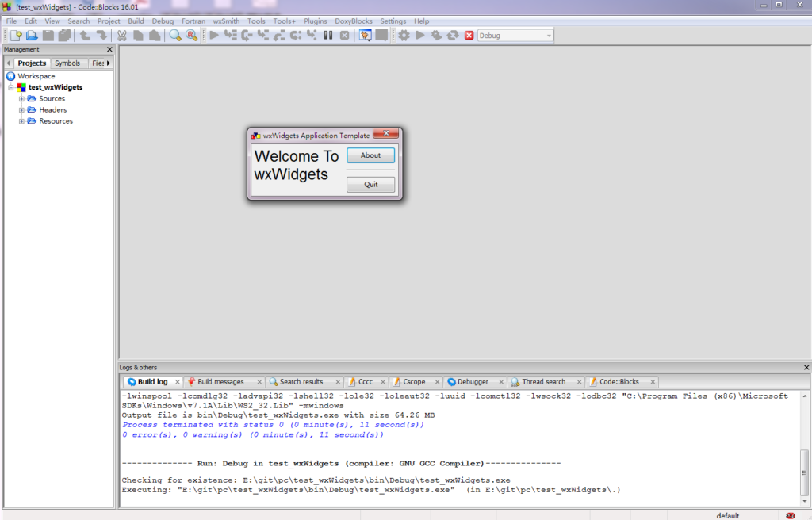Expand the Sources folder node
Viewport: 812px width, 520px height.
(x=21, y=98)
